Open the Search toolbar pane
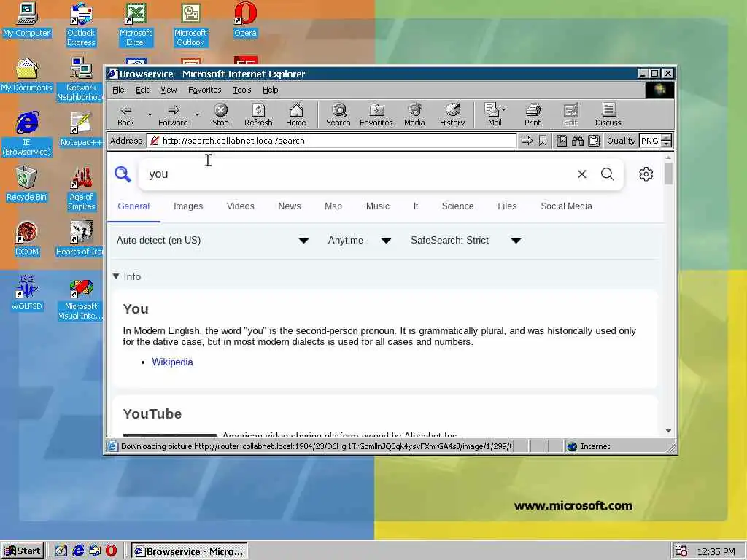747x560 pixels. coord(338,115)
